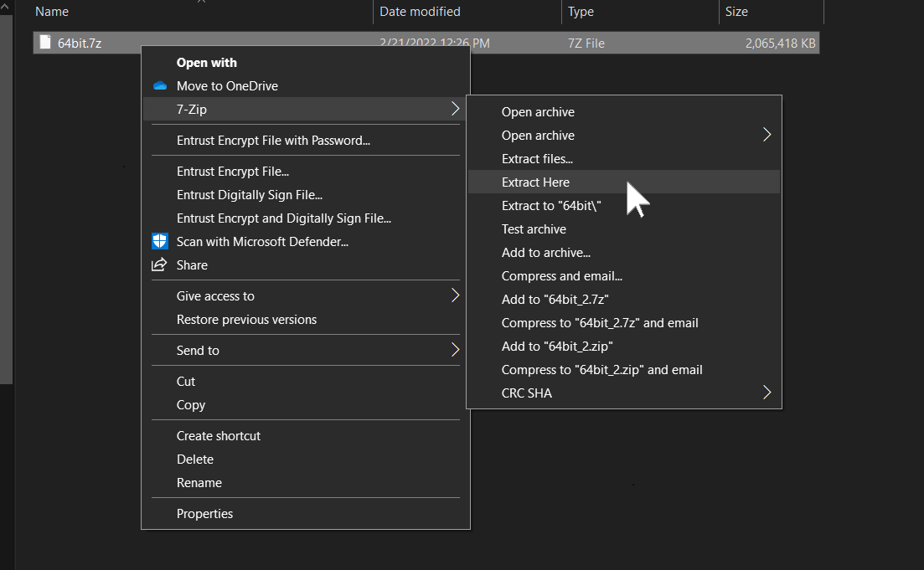Choose Rename

pos(305,483)
